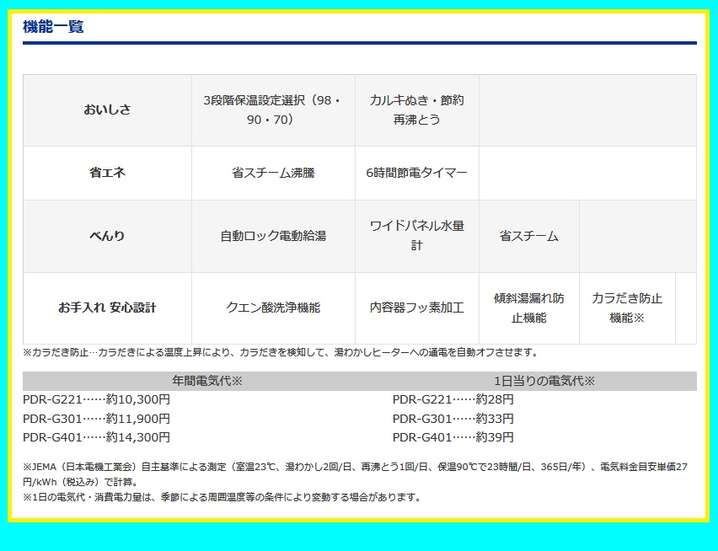This screenshot has height=551, width=718.
Task: Click the 自動ロック電動給湯 cell
Action: click(273, 236)
